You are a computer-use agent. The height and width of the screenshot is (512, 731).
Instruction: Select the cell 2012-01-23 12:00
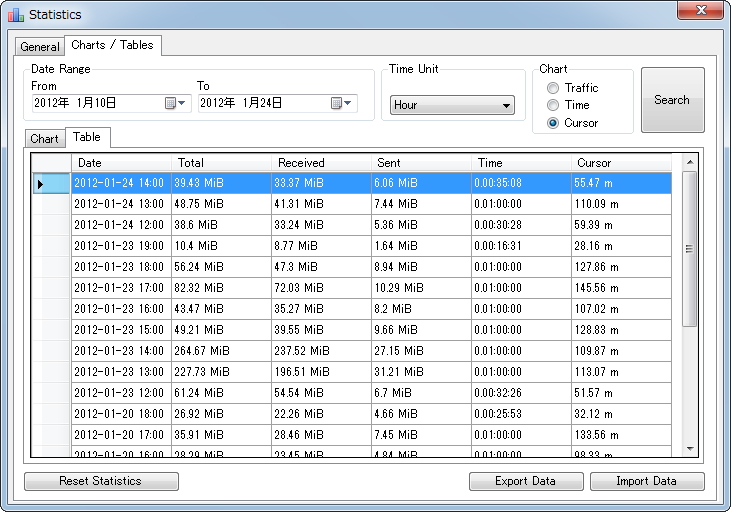(x=121, y=393)
